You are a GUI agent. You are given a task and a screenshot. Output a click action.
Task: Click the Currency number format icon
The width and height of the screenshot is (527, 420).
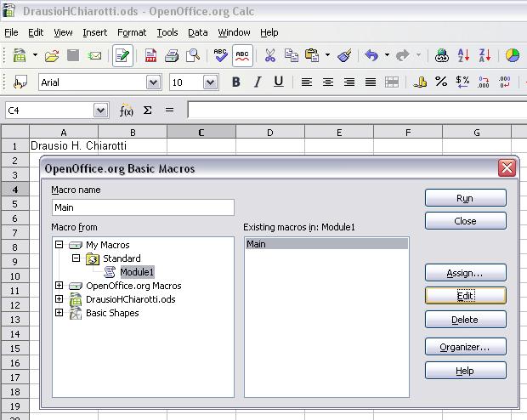click(420, 82)
